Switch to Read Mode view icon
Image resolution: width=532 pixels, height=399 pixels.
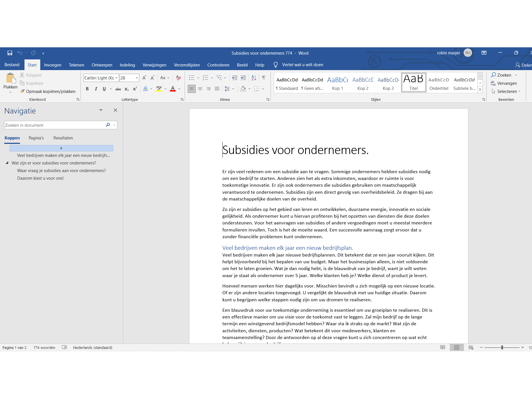(x=443, y=347)
